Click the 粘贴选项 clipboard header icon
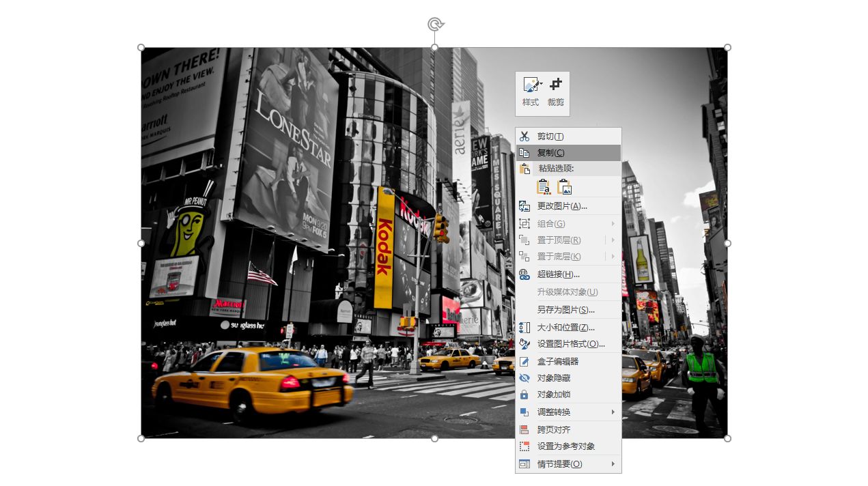This screenshot has width=868, height=486. tap(524, 169)
